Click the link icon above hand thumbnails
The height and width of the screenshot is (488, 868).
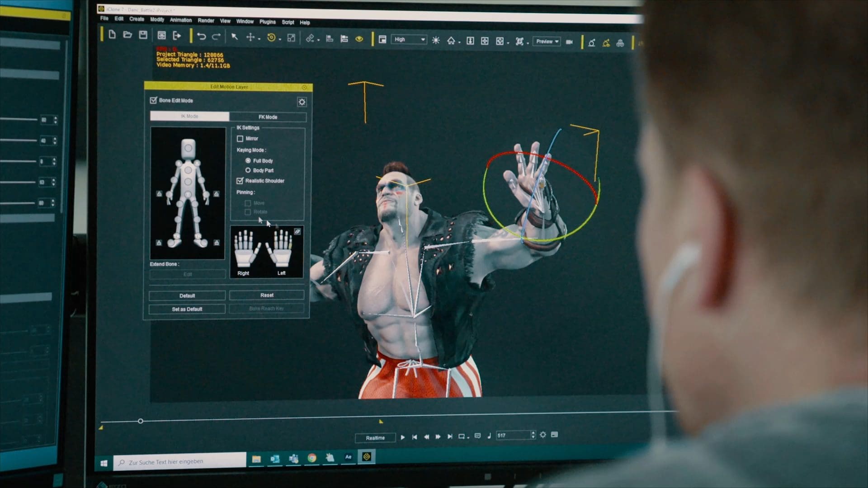pyautogui.click(x=297, y=231)
